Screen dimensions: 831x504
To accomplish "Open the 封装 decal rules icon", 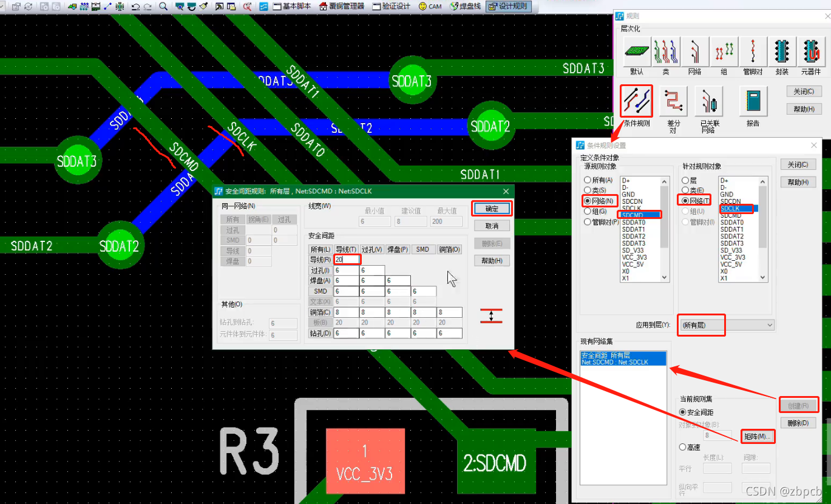I will point(782,52).
